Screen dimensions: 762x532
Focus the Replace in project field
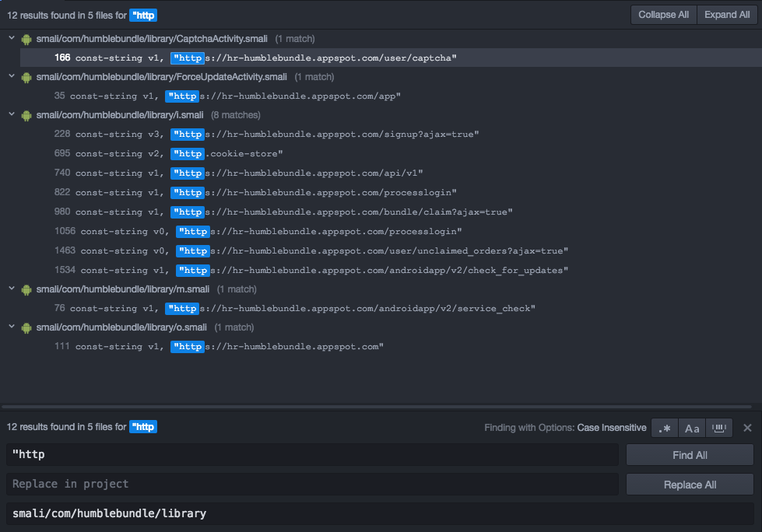click(x=311, y=484)
